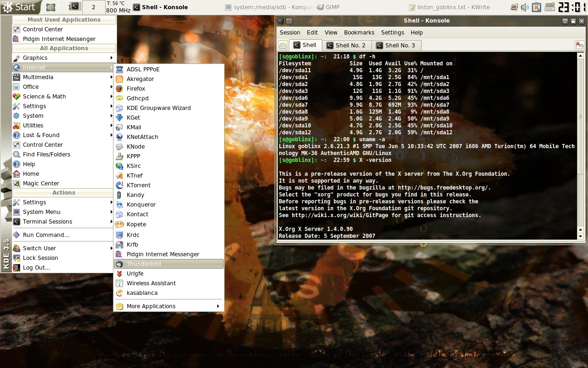The height and width of the screenshot is (368, 588).
Task: Expand the Switch User submenu
Action: click(64, 248)
